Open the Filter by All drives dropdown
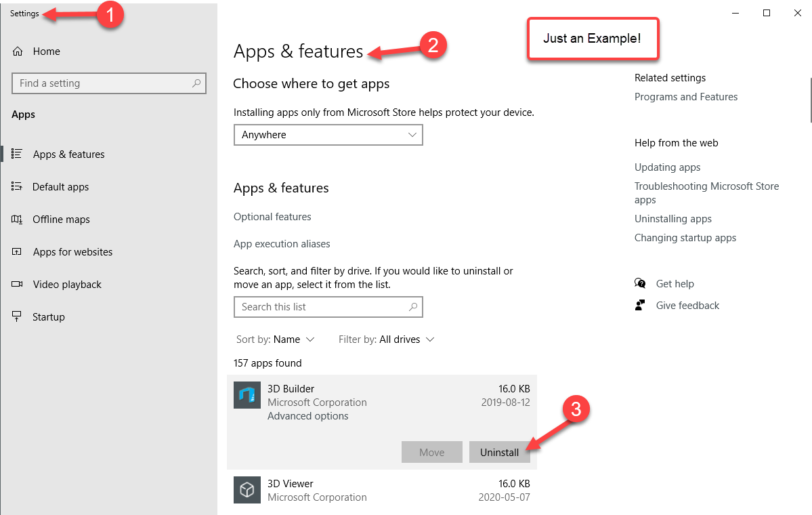This screenshot has width=812, height=515. coord(386,339)
